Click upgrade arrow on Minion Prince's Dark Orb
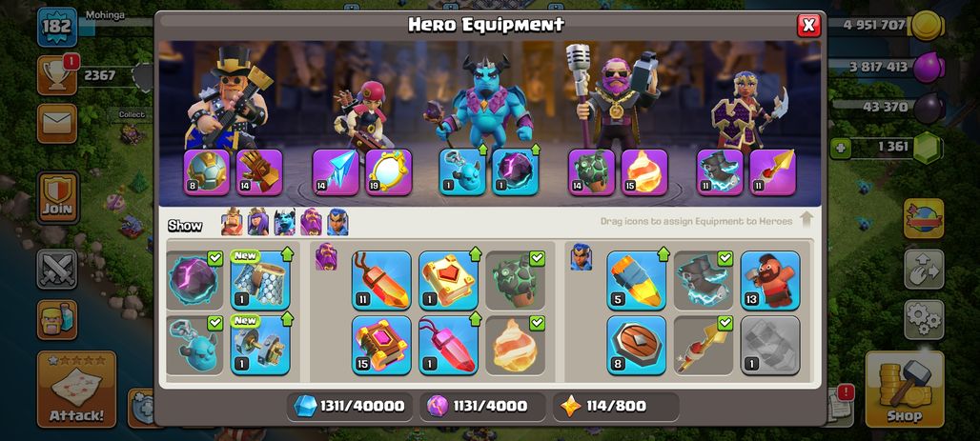 tap(535, 150)
